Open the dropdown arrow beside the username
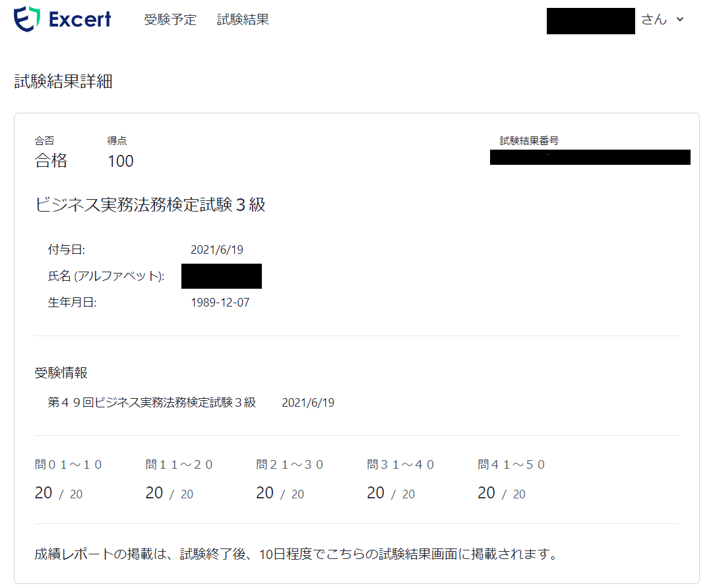 (680, 20)
